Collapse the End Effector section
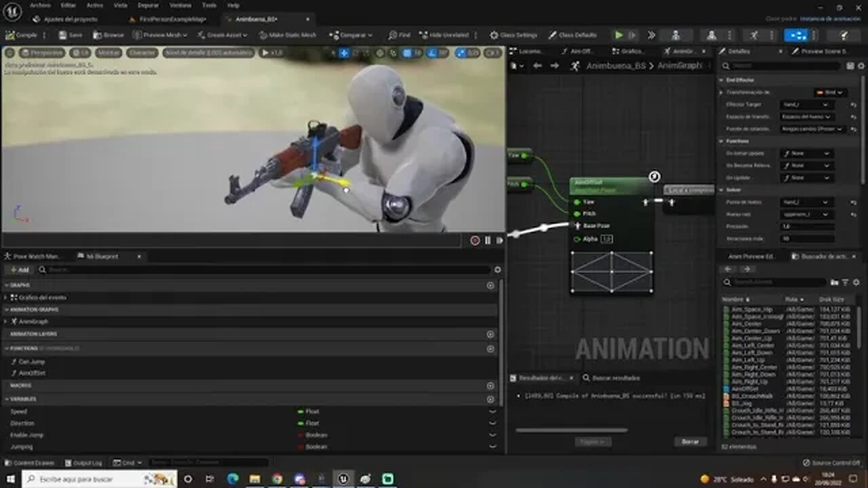This screenshot has width=868, height=488. click(722, 80)
